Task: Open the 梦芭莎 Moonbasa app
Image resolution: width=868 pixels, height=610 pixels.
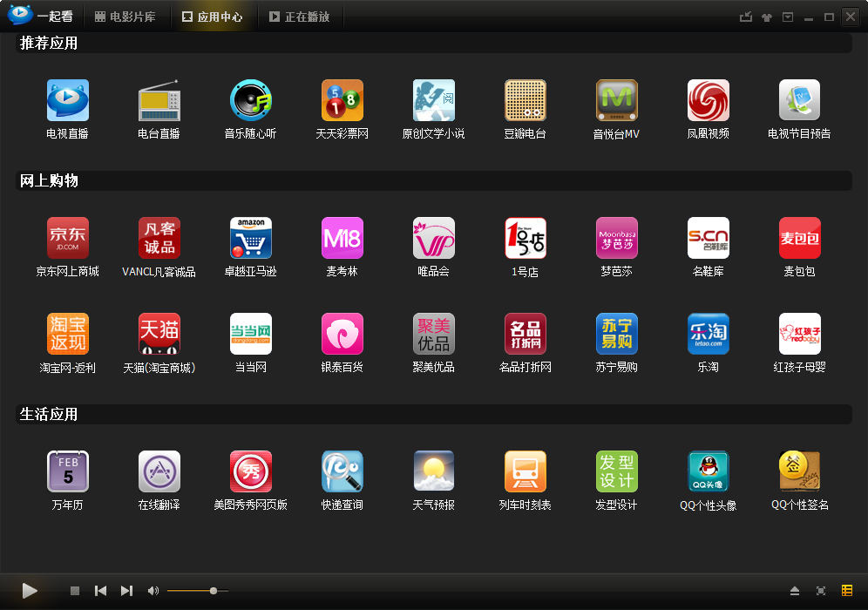Action: pos(617,238)
